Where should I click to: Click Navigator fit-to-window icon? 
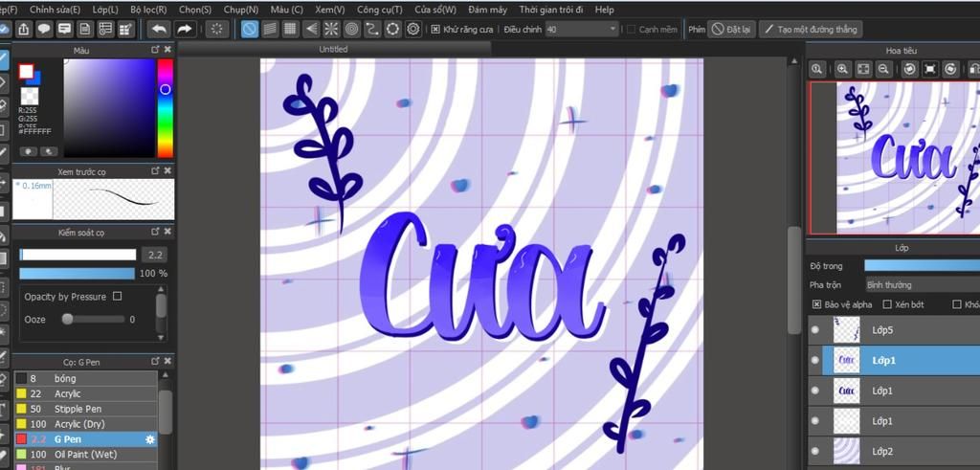pos(863,69)
